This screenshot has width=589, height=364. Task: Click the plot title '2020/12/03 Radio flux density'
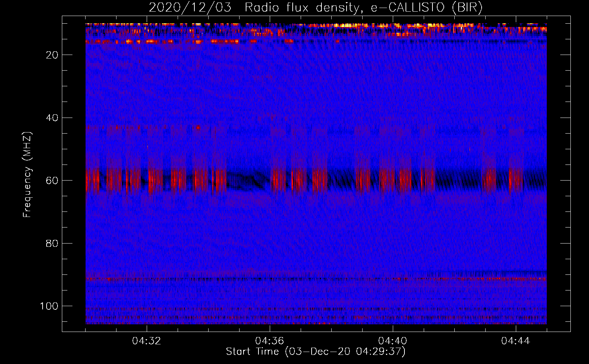(316, 8)
